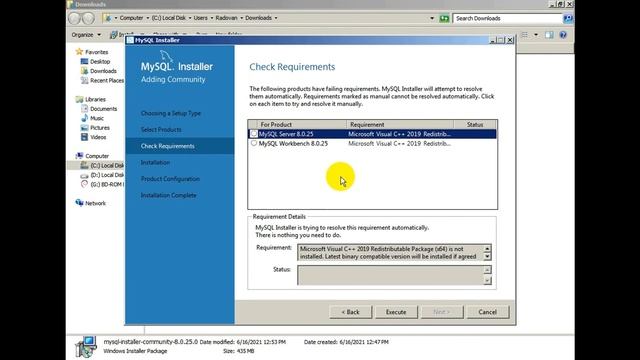The width and height of the screenshot is (640, 360).
Task: Go to Installation step in sidebar
Action: (155, 162)
